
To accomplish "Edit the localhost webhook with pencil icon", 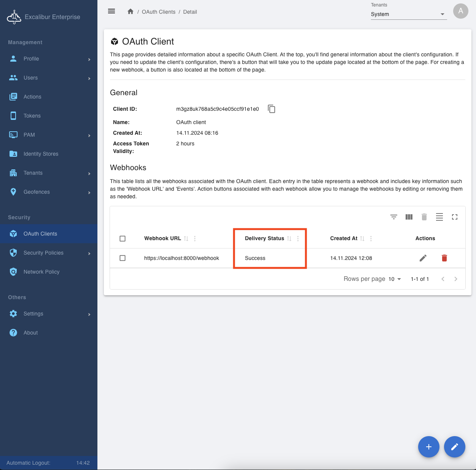I will point(423,258).
